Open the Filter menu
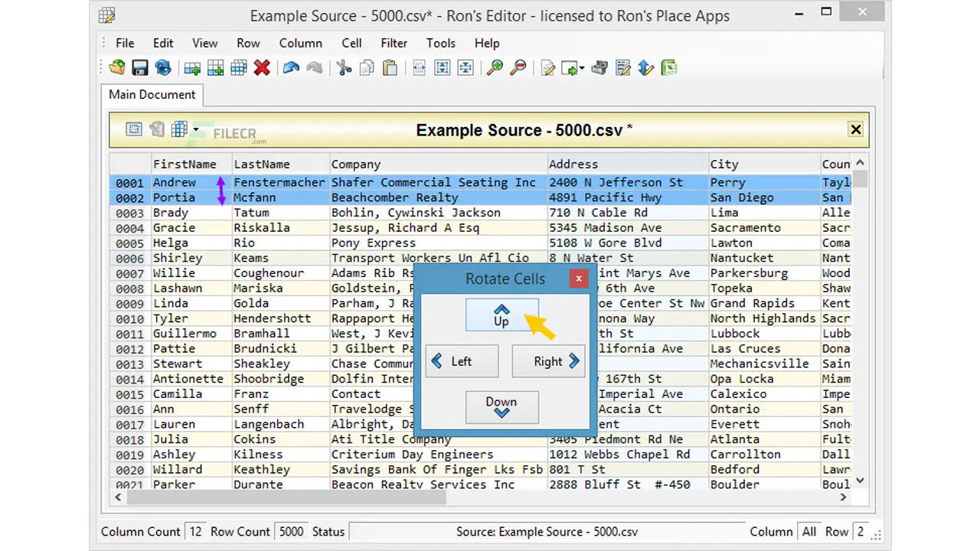 coord(394,43)
